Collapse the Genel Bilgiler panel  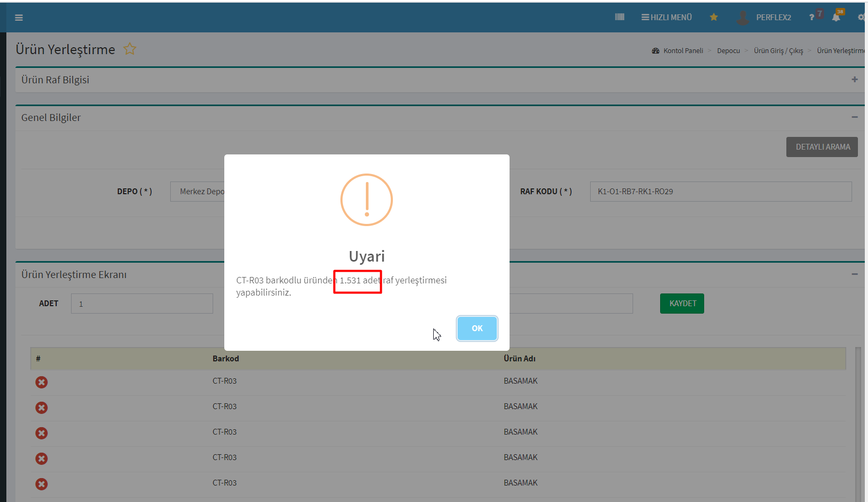pyautogui.click(x=854, y=117)
